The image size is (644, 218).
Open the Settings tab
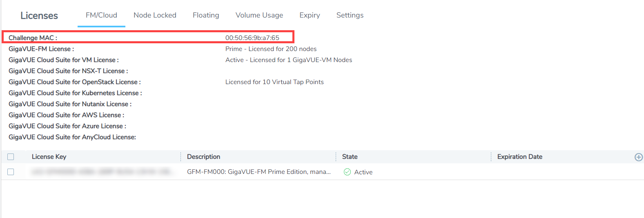(350, 15)
